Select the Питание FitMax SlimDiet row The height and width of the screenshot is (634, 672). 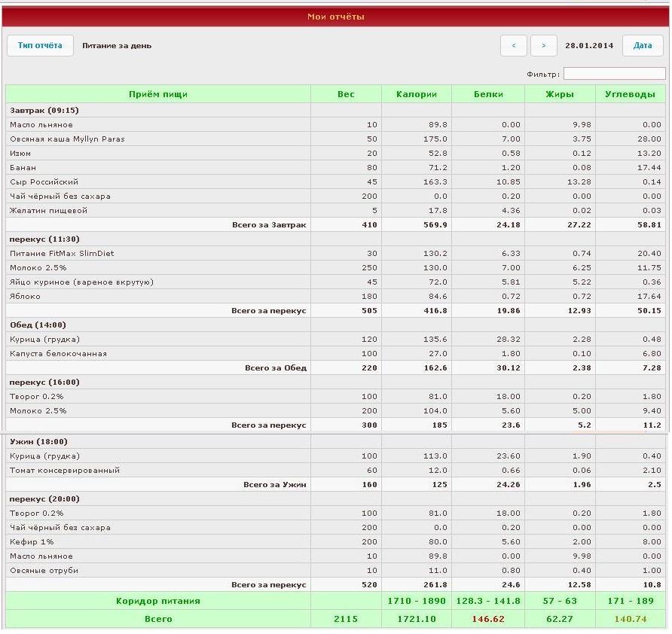pyautogui.click(x=335, y=254)
